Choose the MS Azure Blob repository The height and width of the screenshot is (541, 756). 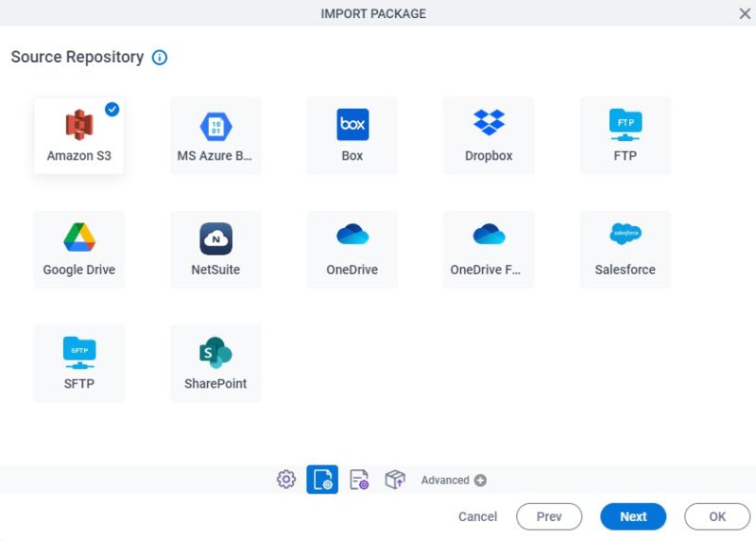[x=215, y=135]
